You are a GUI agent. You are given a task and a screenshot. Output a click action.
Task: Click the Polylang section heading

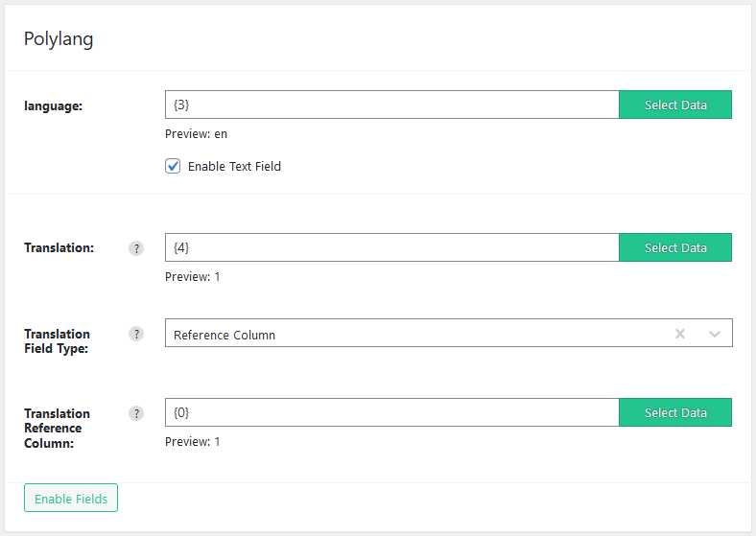click(59, 39)
